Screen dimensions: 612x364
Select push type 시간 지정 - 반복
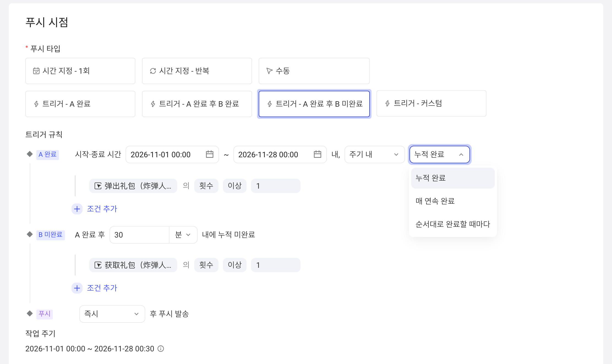click(197, 71)
